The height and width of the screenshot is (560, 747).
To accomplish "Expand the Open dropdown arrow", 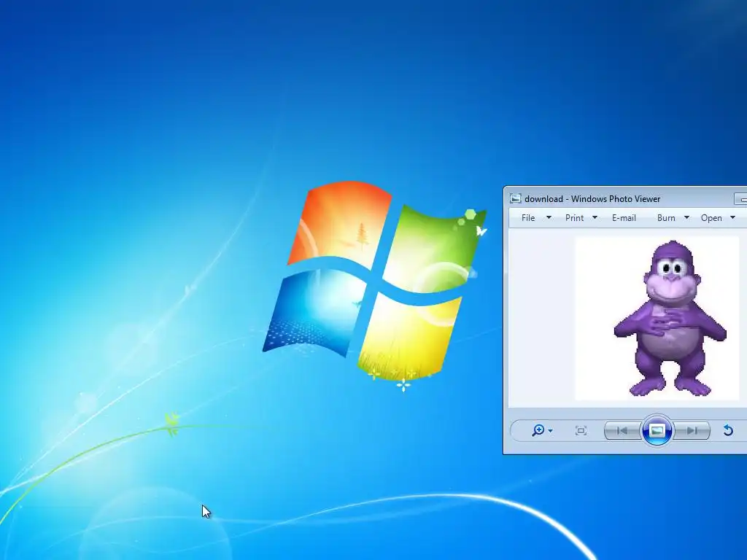I will click(x=732, y=217).
